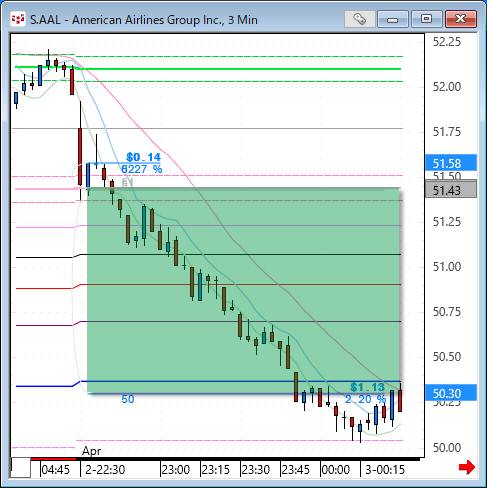Click the 23:15 time axis label
The width and height of the screenshot is (487, 488).
click(x=216, y=470)
